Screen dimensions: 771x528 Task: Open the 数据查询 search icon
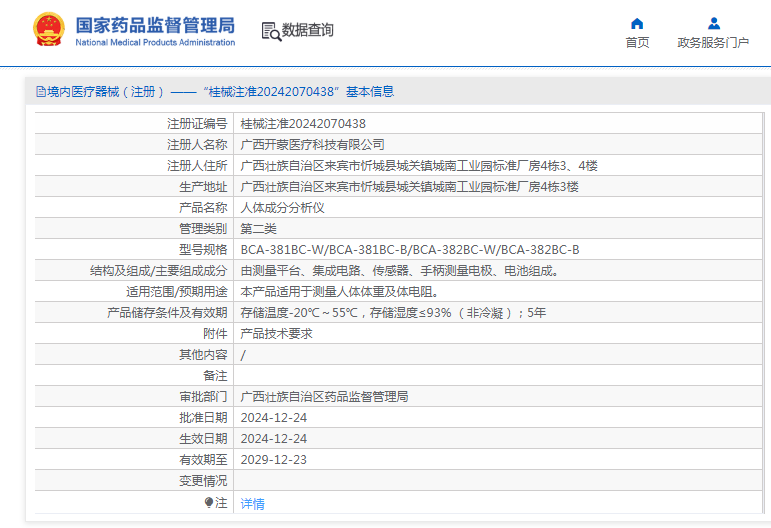coord(271,31)
